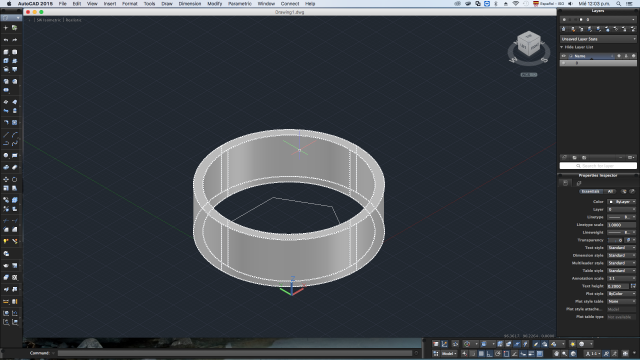640x360 pixels.
Task: Open the Plot style table dropdown
Action: pyautogui.click(x=622, y=301)
